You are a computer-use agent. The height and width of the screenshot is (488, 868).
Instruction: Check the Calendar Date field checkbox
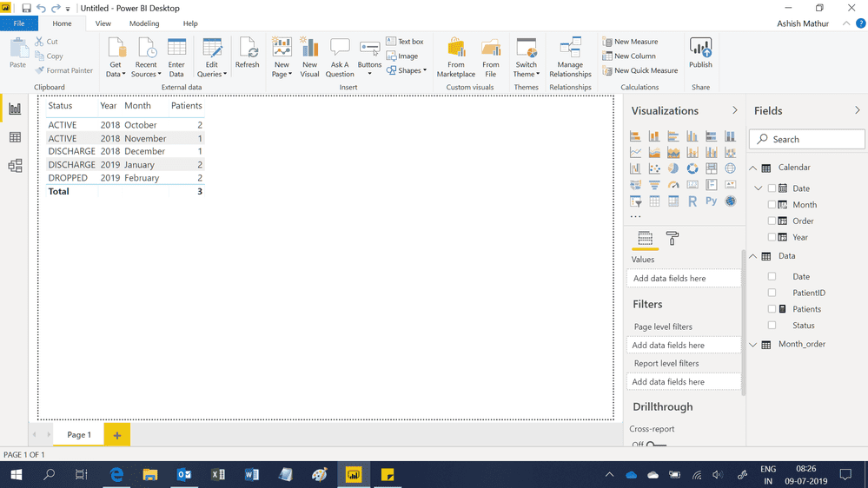772,188
